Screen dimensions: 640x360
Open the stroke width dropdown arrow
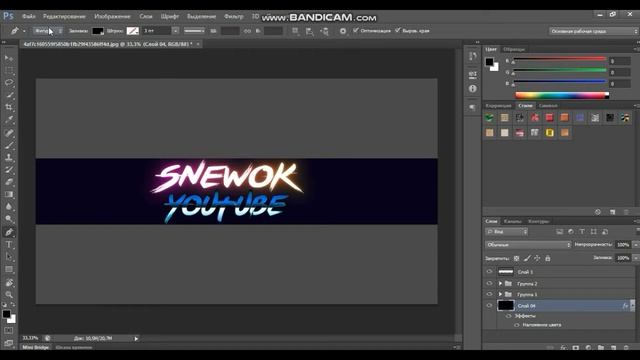click(x=175, y=31)
